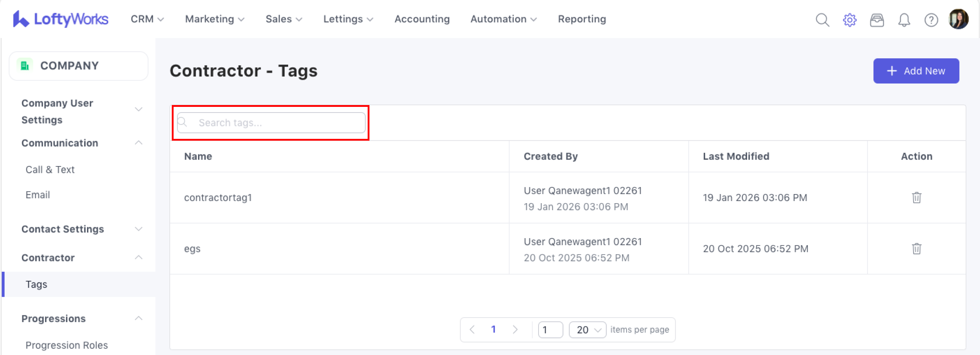Click the Add New button
The height and width of the screenshot is (355, 980).
coord(916,71)
